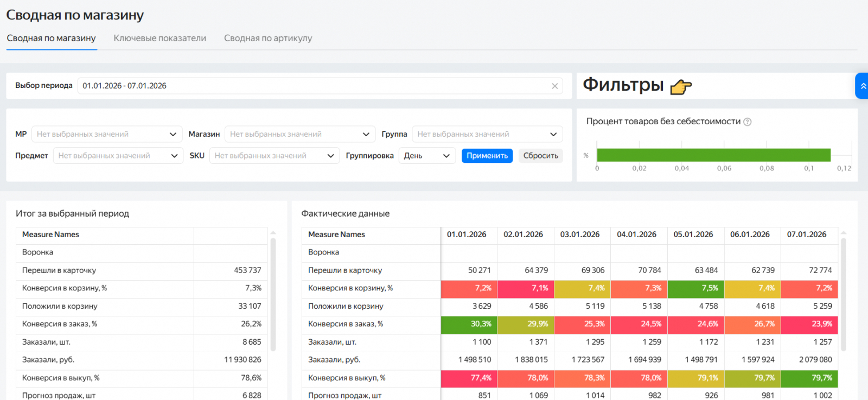The width and height of the screenshot is (868, 400).
Task: Click scrollbar of Фактические данные table
Action: 843,293
